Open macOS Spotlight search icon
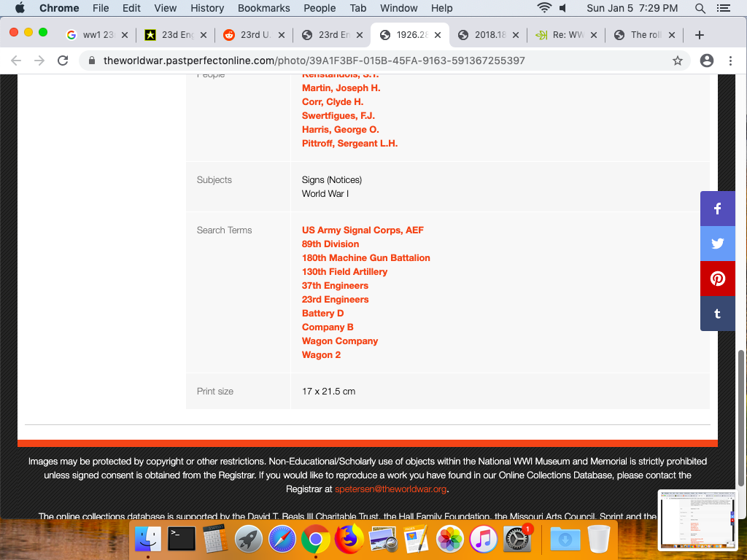 tap(700, 8)
